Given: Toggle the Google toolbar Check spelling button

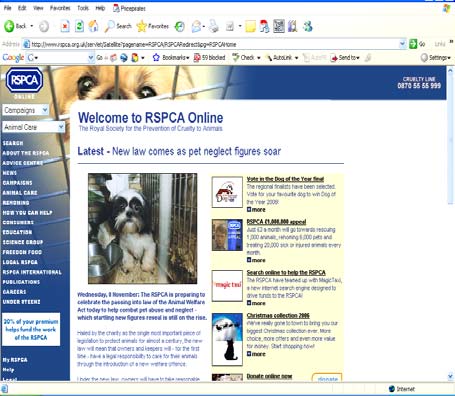Looking at the screenshot, I should [246, 58].
